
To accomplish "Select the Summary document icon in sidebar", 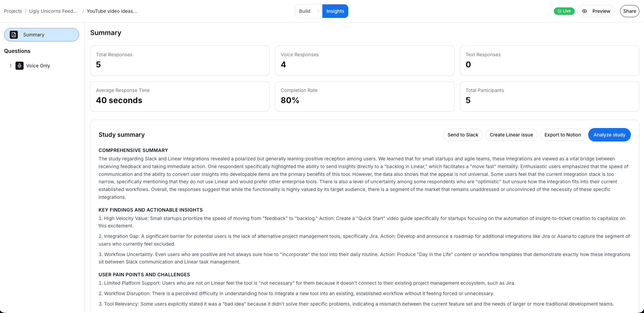I will point(13,34).
